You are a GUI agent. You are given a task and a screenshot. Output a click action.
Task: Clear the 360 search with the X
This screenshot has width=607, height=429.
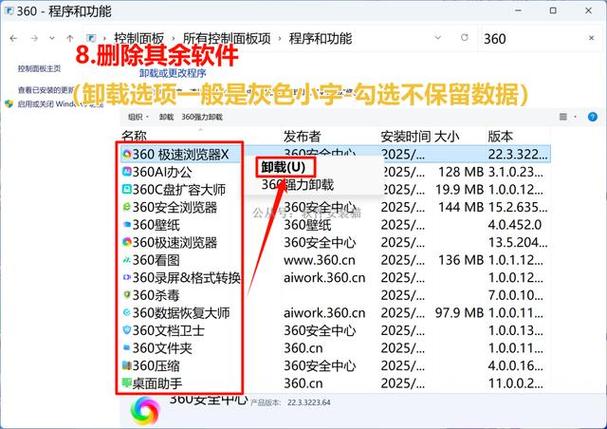(592, 38)
